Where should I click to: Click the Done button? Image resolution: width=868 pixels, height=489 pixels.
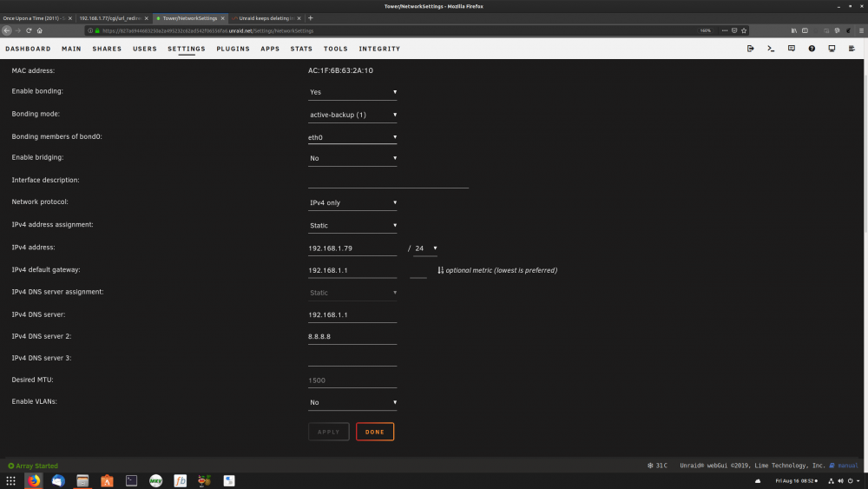[x=375, y=432]
